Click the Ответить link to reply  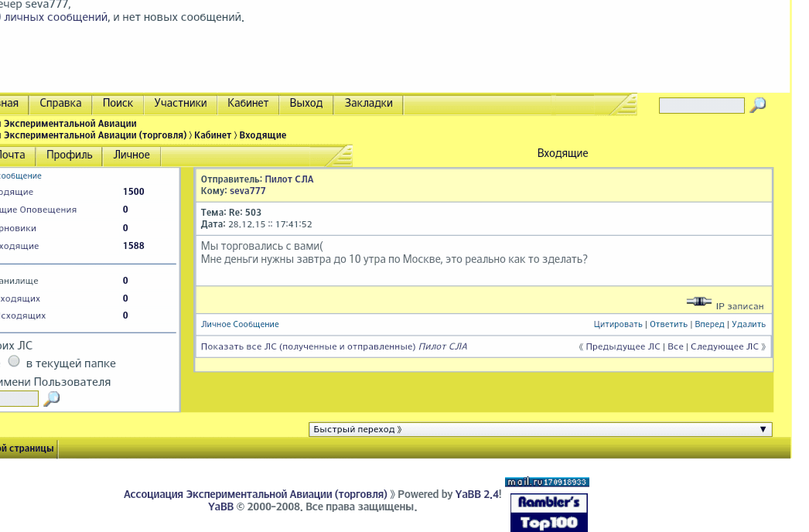(669, 325)
